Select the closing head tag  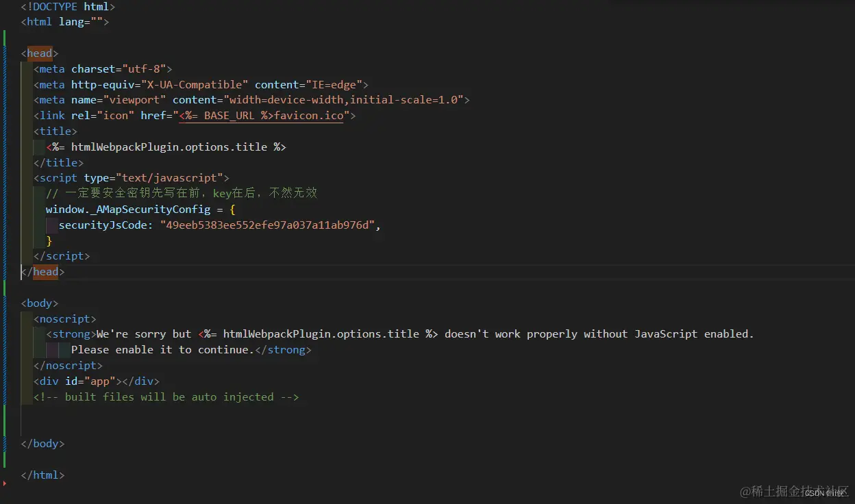tap(43, 272)
